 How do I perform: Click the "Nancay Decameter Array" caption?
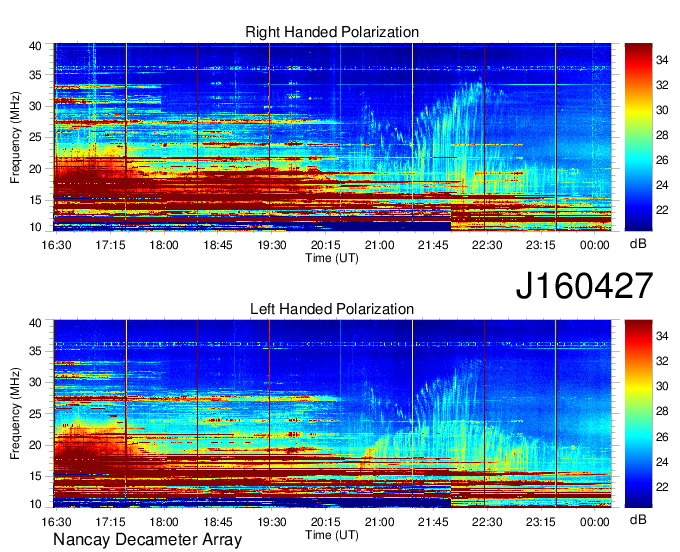(147, 539)
